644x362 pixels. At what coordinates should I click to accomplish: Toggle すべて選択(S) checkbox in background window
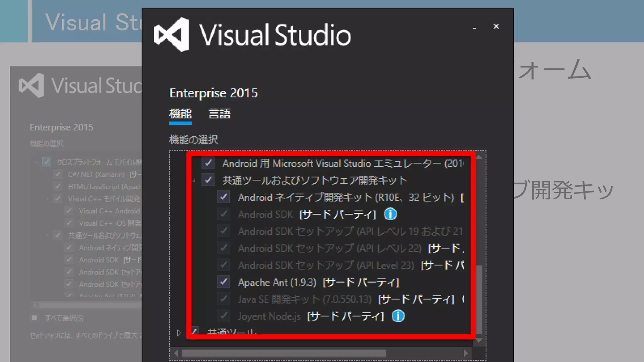(x=35, y=318)
